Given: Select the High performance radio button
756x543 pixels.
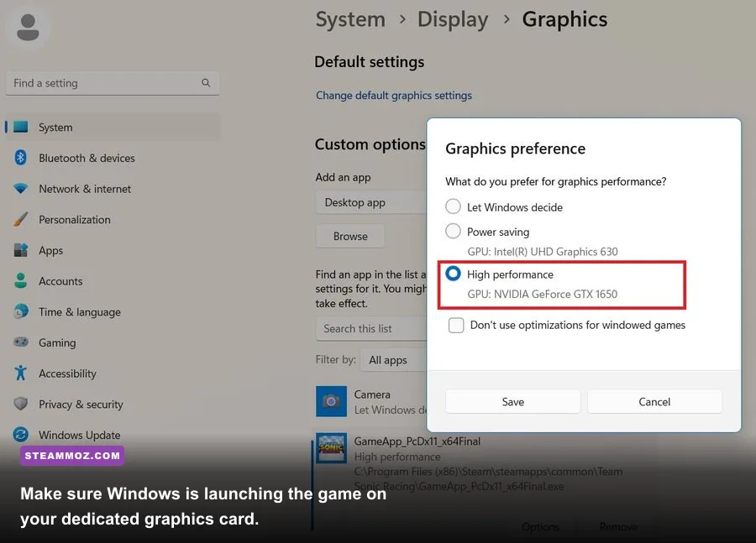Looking at the screenshot, I should [x=454, y=274].
